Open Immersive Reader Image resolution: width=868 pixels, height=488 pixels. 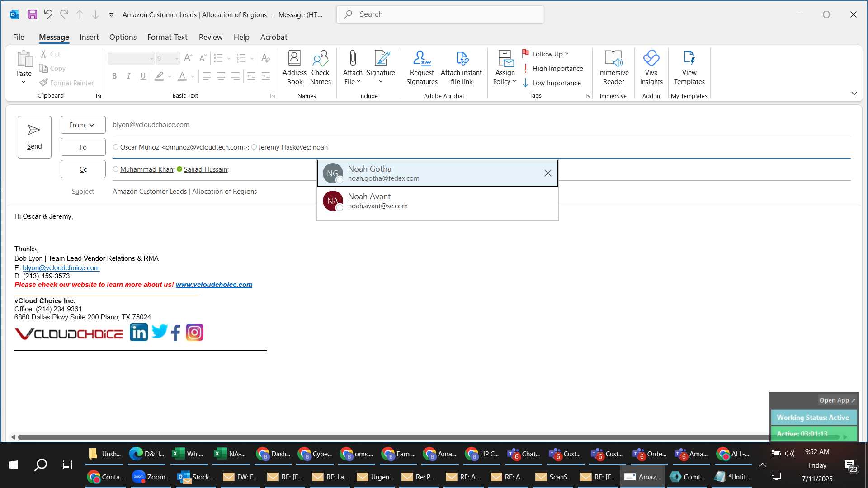pyautogui.click(x=613, y=67)
